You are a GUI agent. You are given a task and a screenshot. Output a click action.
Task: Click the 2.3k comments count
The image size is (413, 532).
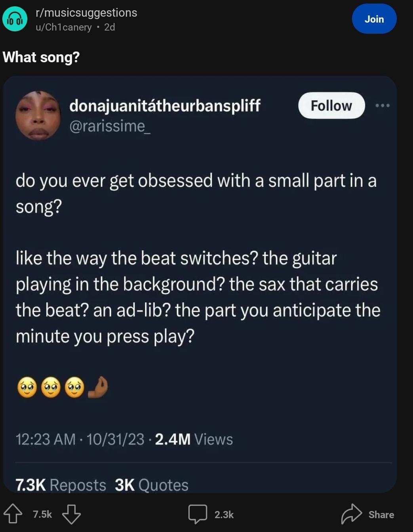click(x=224, y=515)
